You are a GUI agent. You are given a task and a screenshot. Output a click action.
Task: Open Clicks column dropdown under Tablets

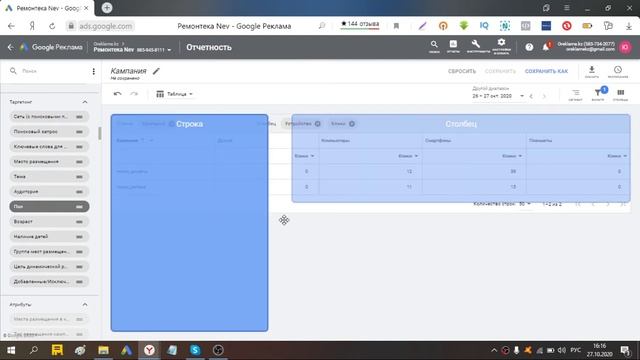click(x=617, y=156)
